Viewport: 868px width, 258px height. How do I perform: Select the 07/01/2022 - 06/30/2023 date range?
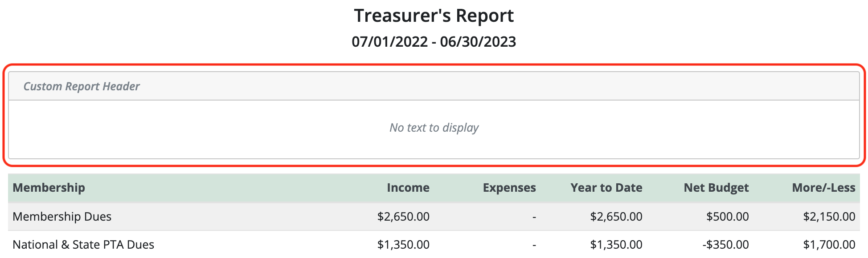click(434, 42)
